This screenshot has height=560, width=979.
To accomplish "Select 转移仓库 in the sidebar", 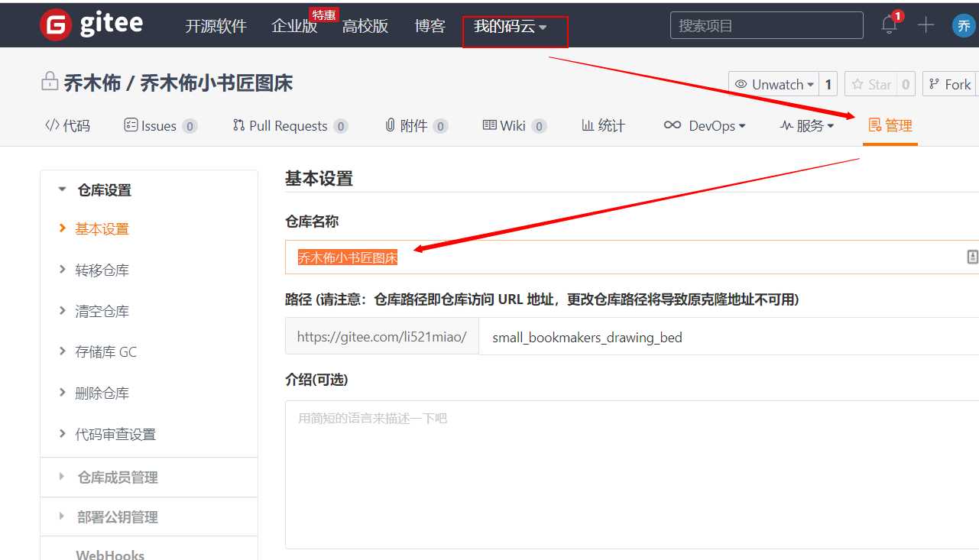I will click(102, 270).
